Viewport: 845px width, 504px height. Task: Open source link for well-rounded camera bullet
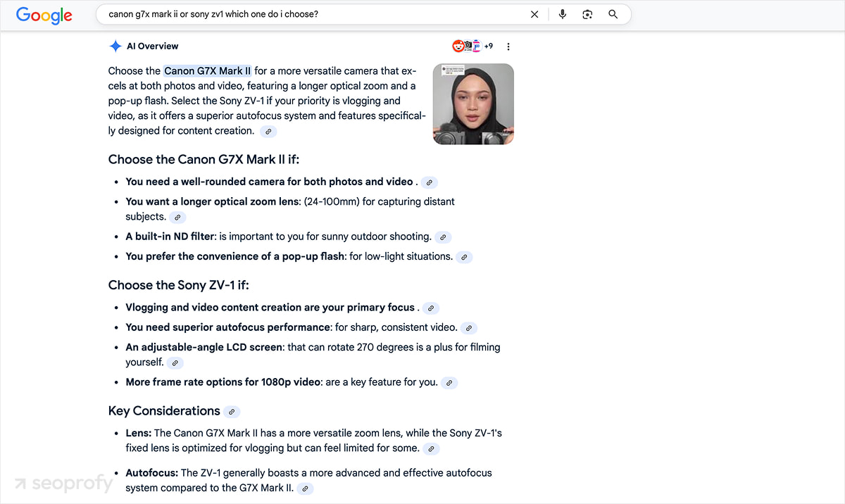point(430,182)
